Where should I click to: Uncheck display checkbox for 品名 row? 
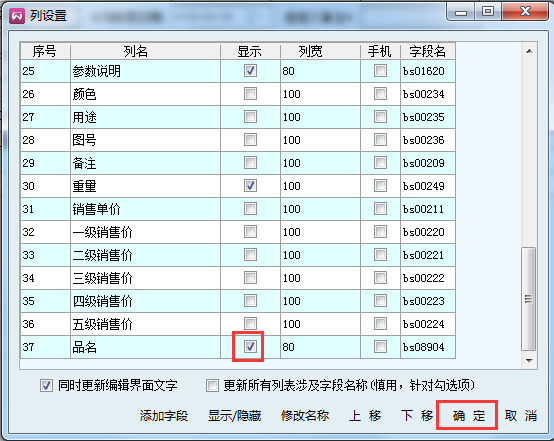coord(250,346)
